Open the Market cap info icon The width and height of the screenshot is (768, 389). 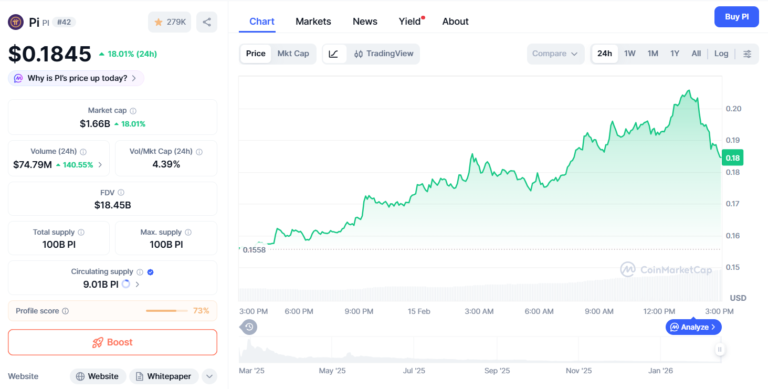tap(133, 111)
